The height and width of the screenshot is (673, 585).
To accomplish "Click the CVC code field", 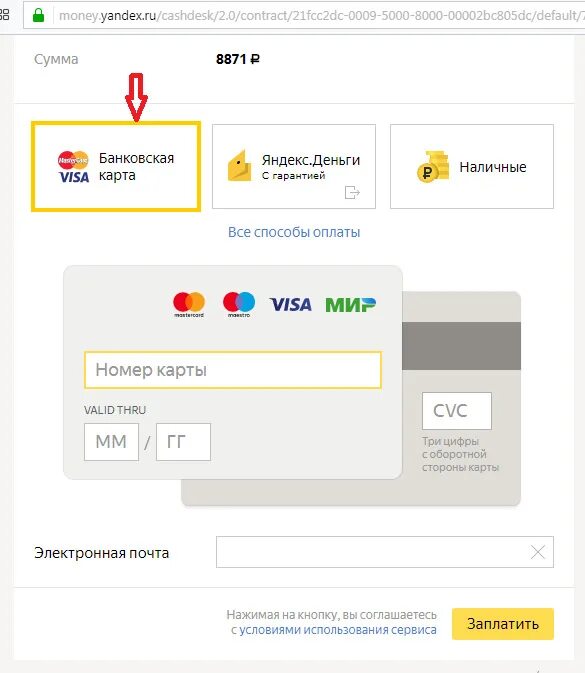I will point(457,411).
